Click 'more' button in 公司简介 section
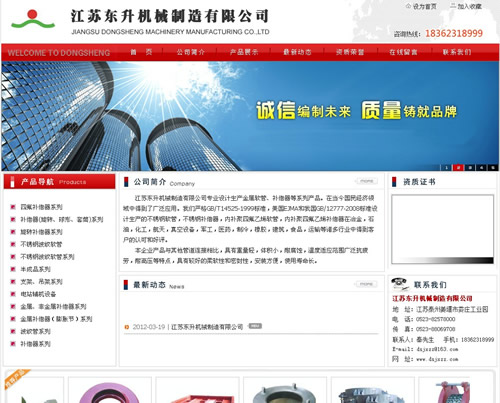The width and height of the screenshot is (500, 403). pyautogui.click(x=366, y=181)
